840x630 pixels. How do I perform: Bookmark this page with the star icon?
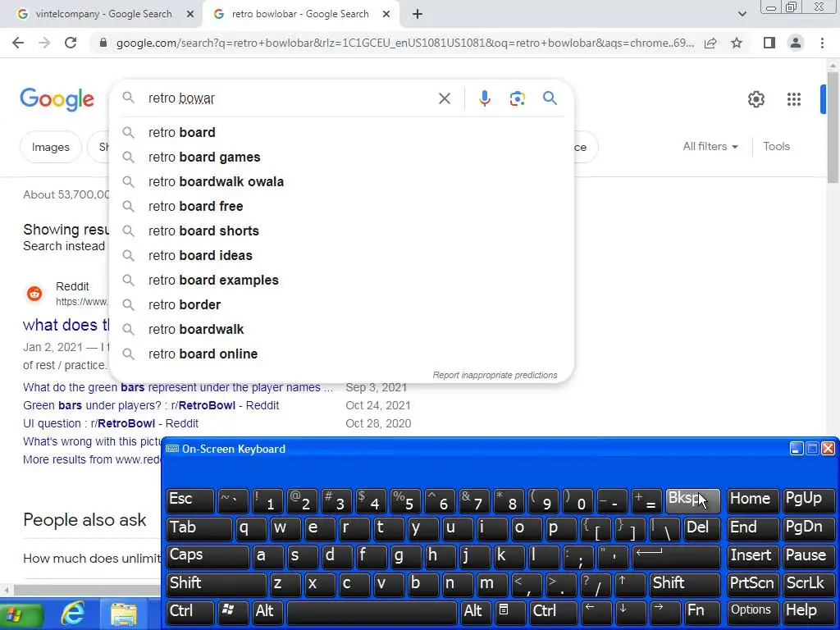point(737,43)
